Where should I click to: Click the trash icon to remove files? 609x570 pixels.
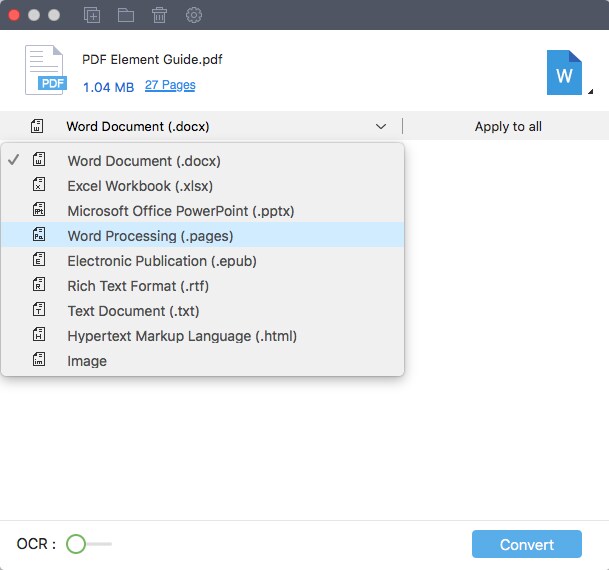(160, 15)
